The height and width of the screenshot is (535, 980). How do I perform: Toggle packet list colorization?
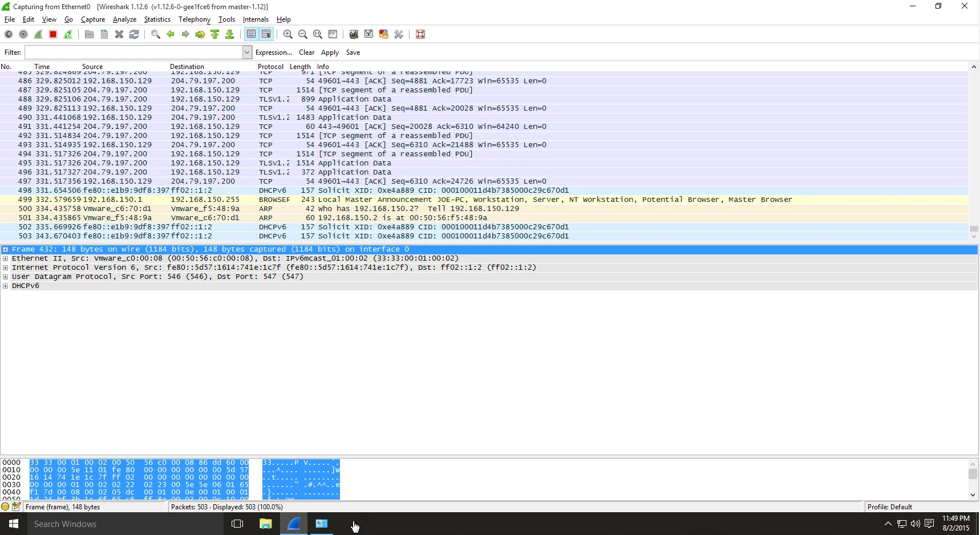coord(251,34)
